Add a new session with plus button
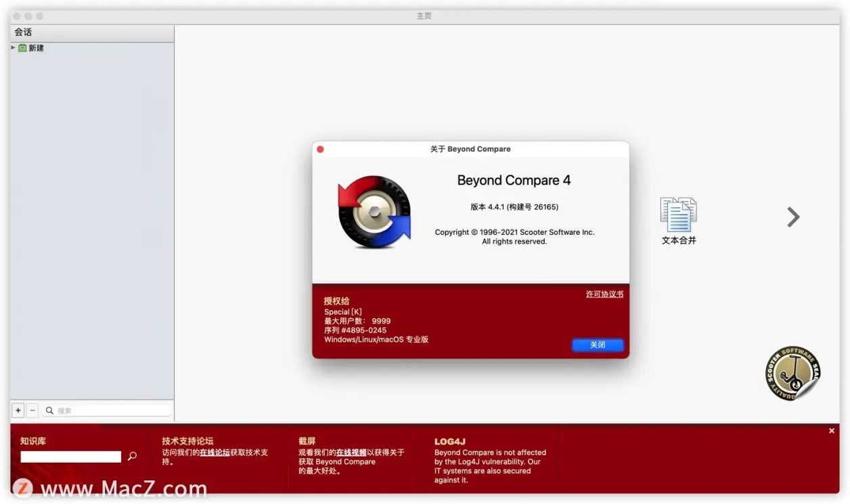850x504 pixels. [x=18, y=410]
